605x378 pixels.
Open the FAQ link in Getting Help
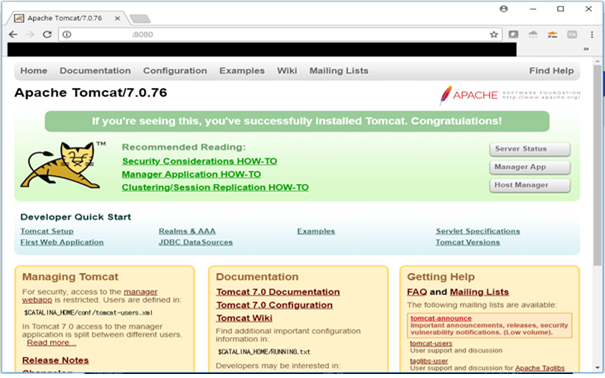tap(417, 292)
